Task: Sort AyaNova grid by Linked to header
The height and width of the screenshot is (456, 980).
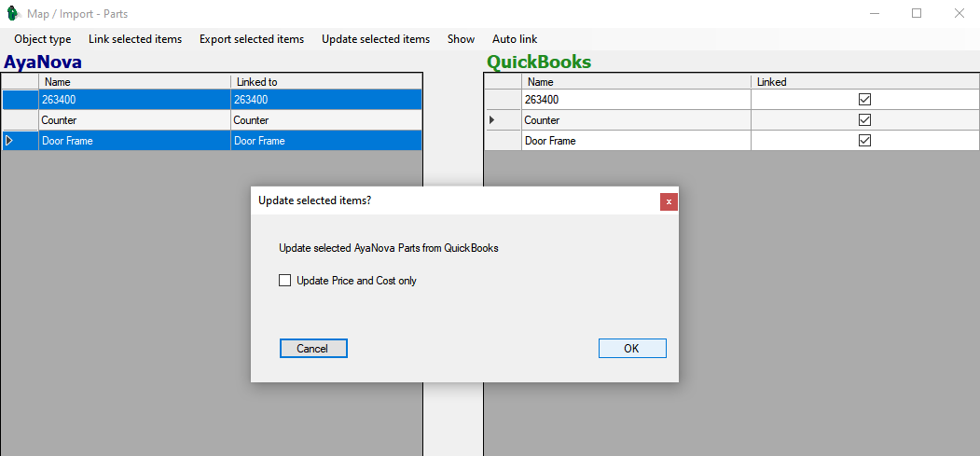Action: click(x=326, y=82)
